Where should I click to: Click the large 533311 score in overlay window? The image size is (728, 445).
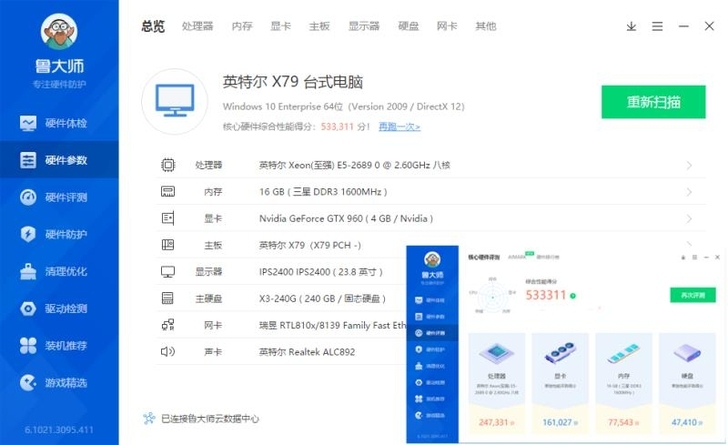point(546,295)
